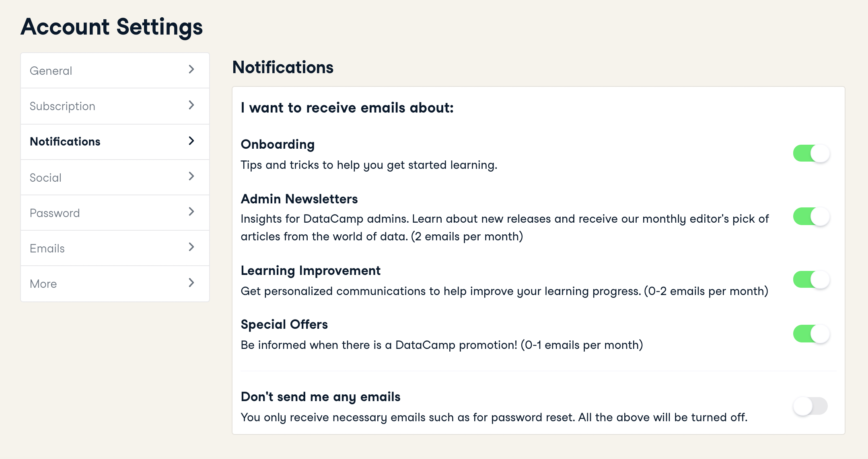This screenshot has width=868, height=459.
Task: Click the chevron arrow beside General
Action: point(191,70)
